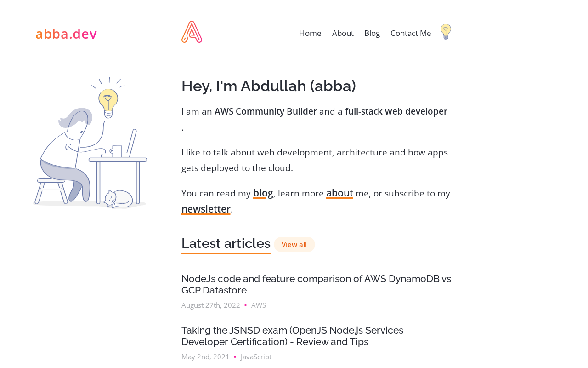Click the pink-orange A logo icon
This screenshot has width=588, height=368.
(x=192, y=32)
